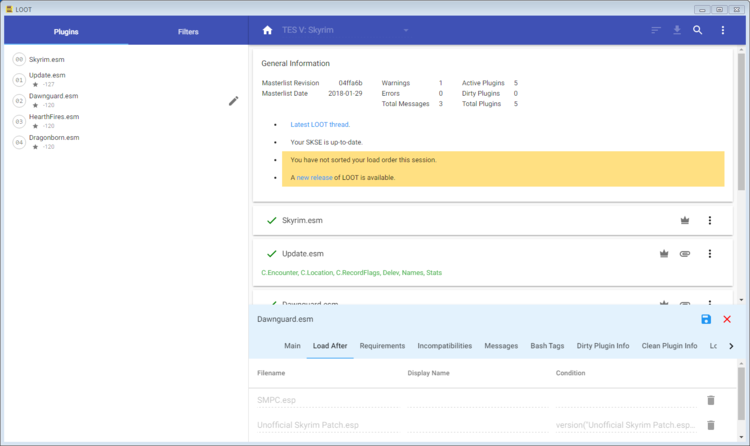750x446 pixels.
Task: Click the crown icon on Update.esm card
Action: [664, 254]
